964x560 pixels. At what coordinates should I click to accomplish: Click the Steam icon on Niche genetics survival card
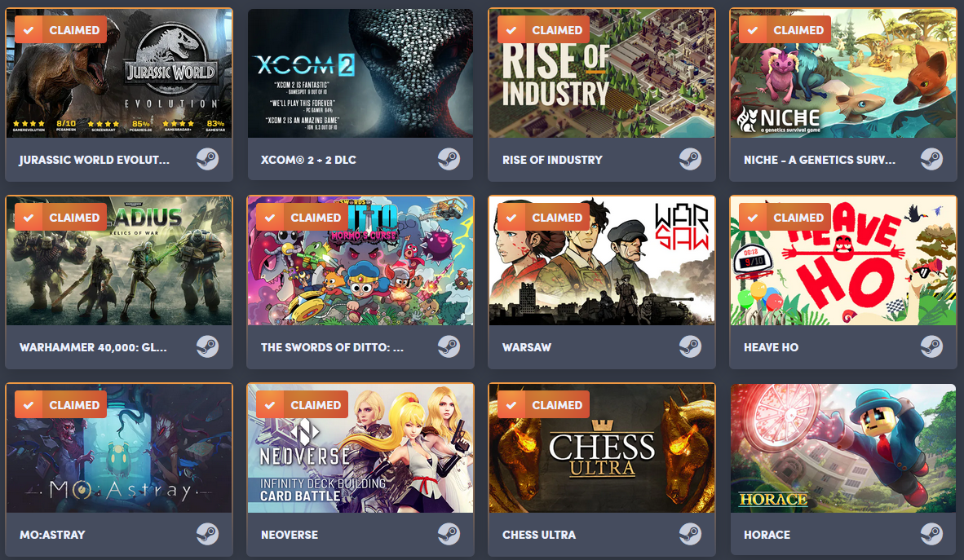coord(931,159)
